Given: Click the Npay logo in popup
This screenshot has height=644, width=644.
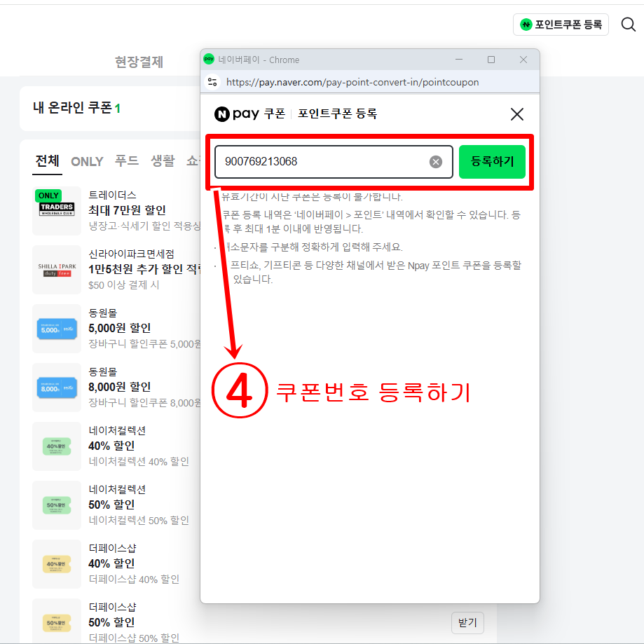Looking at the screenshot, I should pos(237,114).
